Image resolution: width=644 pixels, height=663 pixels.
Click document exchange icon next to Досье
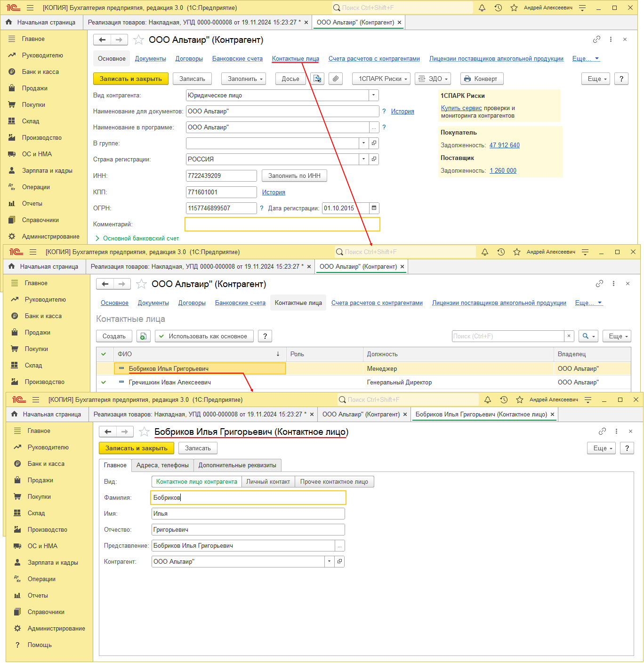317,79
